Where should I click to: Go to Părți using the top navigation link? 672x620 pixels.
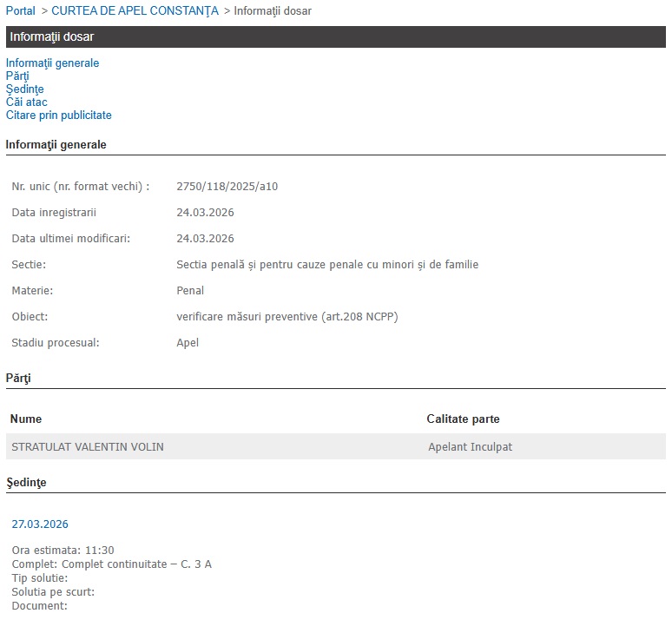point(17,76)
